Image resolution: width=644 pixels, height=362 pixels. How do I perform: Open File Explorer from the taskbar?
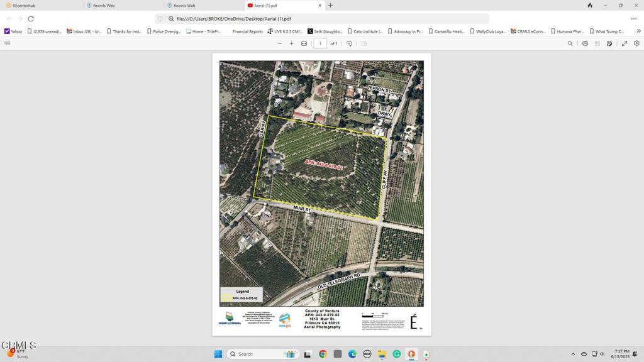[x=382, y=354]
